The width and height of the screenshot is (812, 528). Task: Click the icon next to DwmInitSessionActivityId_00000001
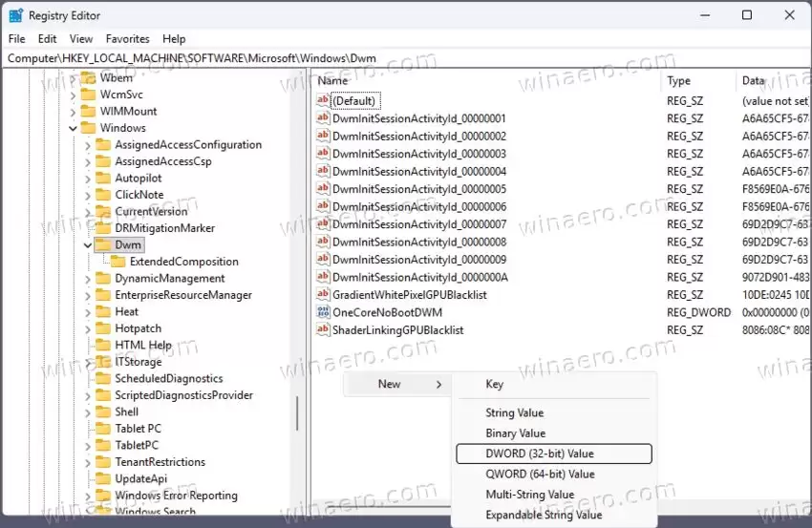click(x=323, y=117)
